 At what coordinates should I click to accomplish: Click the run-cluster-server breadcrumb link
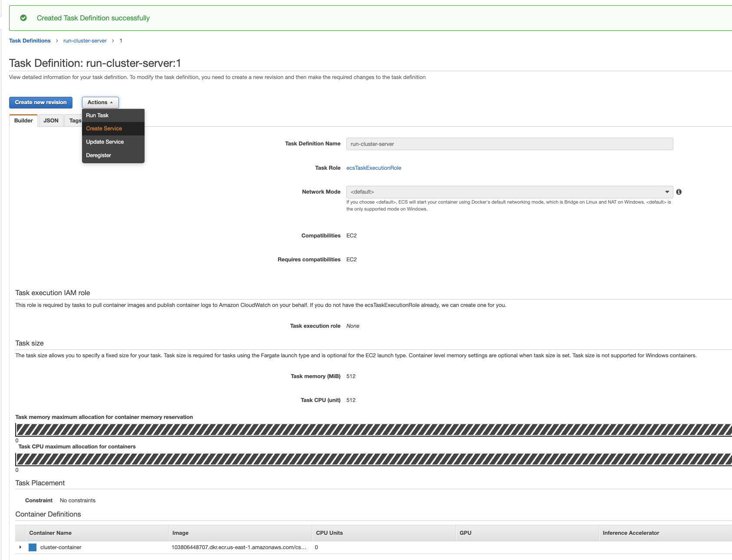point(85,40)
